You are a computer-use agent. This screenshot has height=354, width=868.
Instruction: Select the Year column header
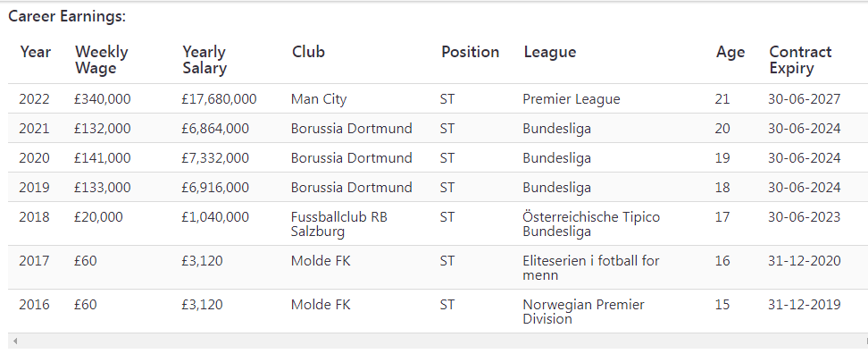click(36, 52)
